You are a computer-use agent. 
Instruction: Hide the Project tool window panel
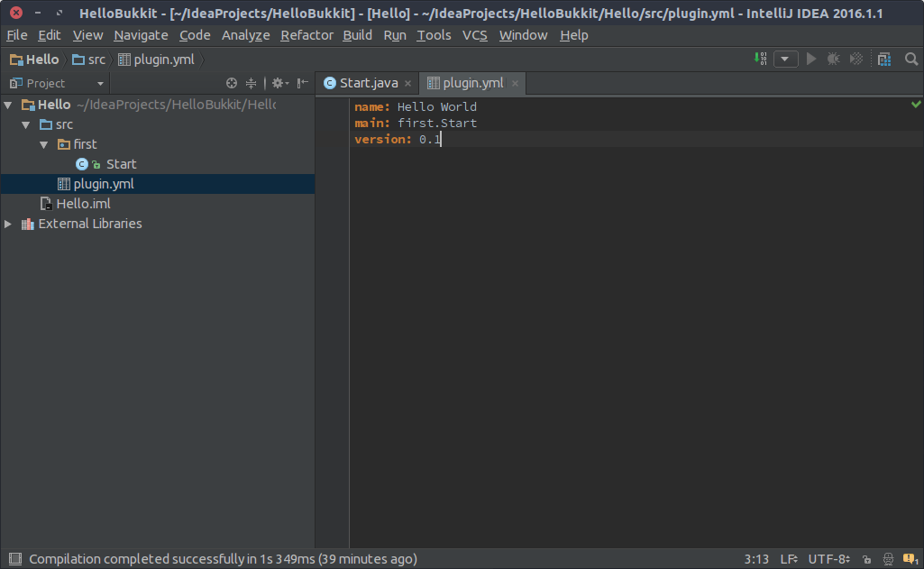coord(303,83)
